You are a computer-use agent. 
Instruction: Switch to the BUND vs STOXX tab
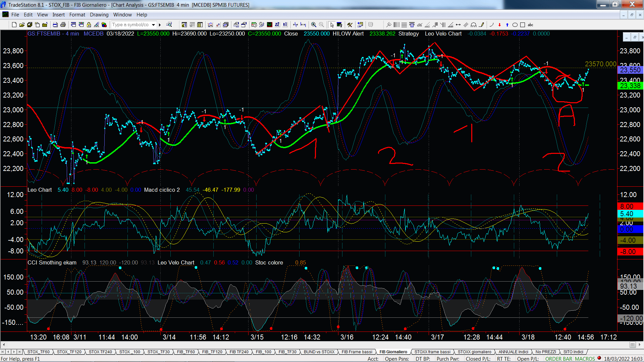coord(319,352)
